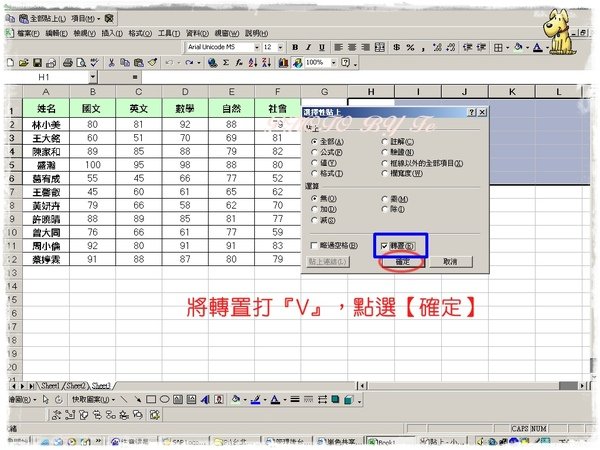Open the 格式(O) menu

[x=140, y=33]
